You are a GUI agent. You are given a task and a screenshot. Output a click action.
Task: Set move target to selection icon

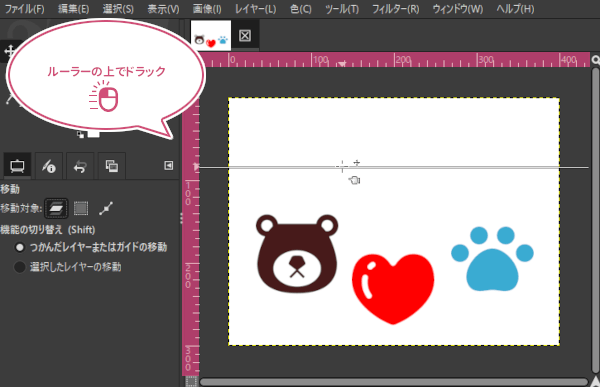coord(81,208)
